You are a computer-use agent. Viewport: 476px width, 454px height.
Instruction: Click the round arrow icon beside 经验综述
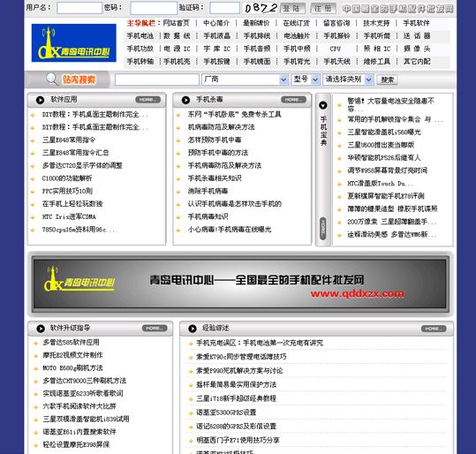coord(193,329)
